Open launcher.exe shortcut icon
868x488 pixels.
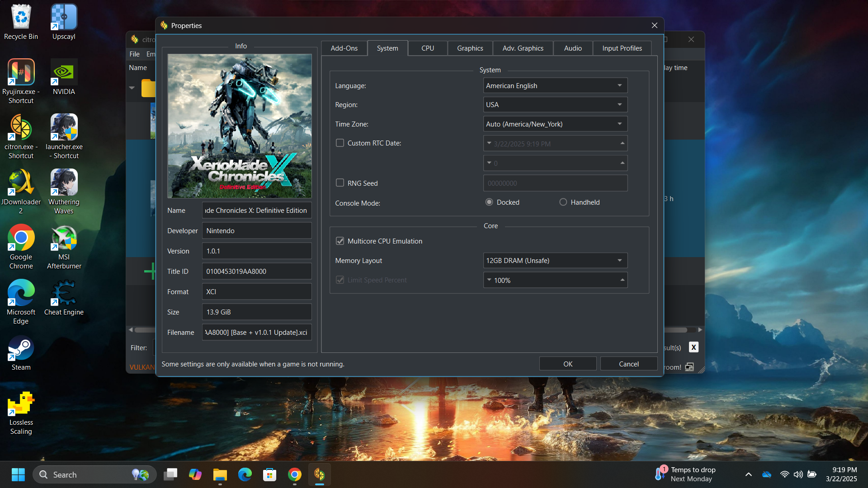pos(64,136)
